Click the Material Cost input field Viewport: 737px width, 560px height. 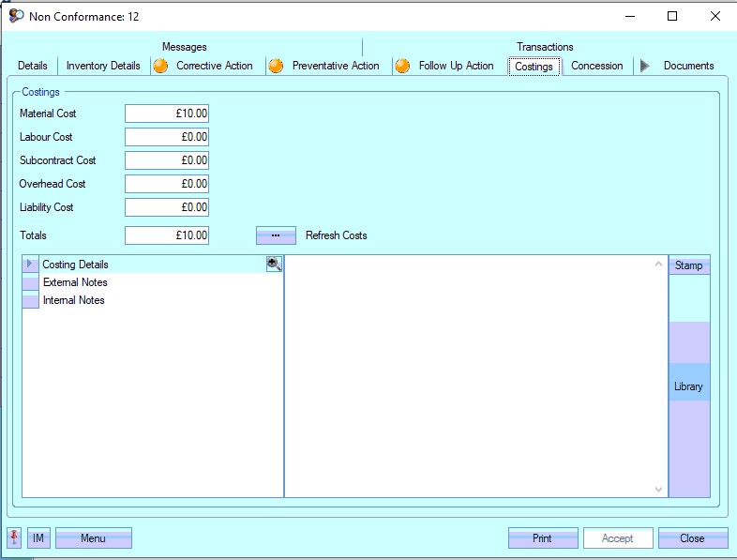(167, 114)
